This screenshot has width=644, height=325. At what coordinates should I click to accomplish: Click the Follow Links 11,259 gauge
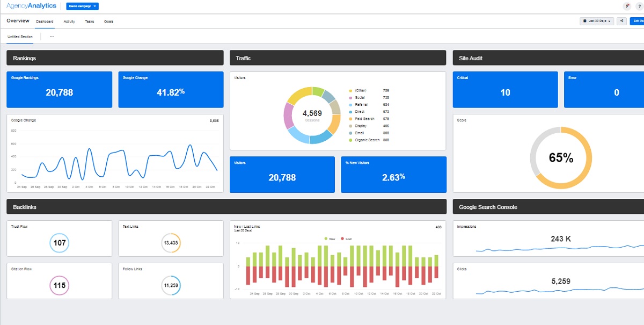pyautogui.click(x=171, y=285)
